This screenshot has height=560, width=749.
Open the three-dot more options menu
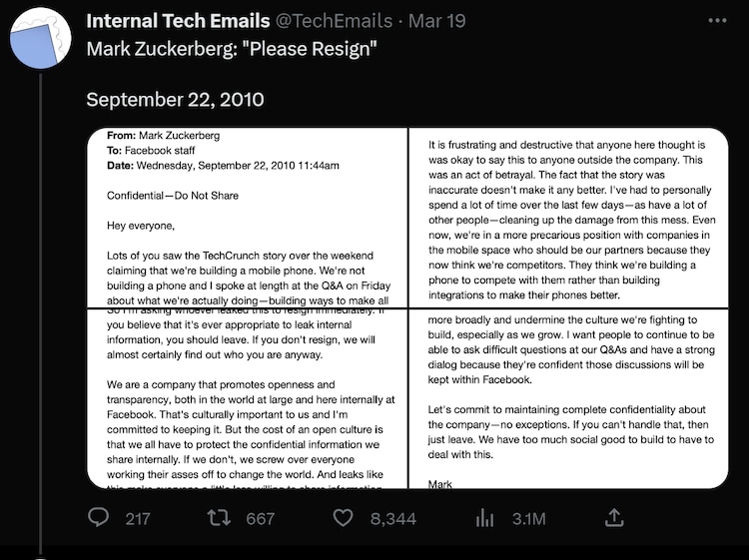[717, 20]
